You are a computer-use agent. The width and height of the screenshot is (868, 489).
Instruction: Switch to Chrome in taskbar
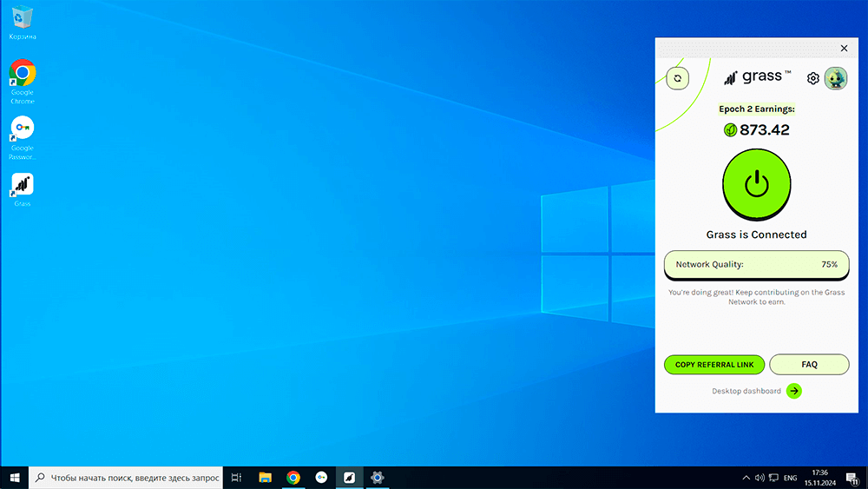coord(293,478)
